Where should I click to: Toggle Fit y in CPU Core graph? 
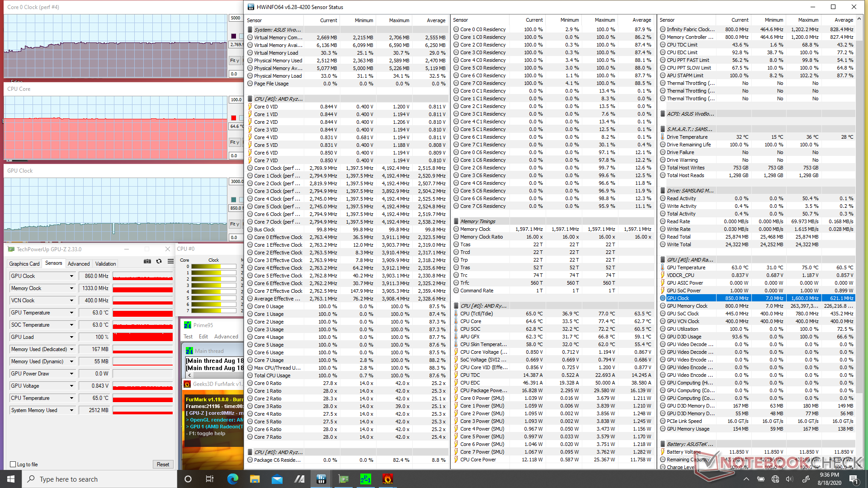click(235, 142)
